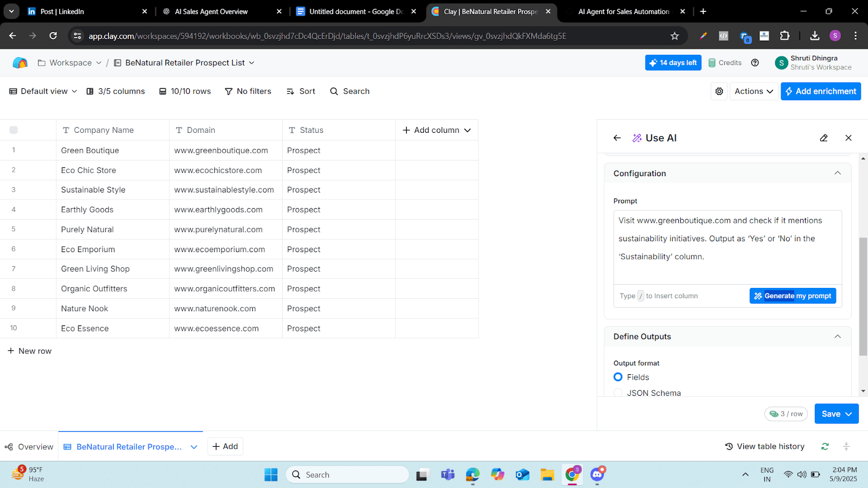Screen dimensions: 868x488
Task: Go back with the Use AI panel arrow
Action: point(617,138)
